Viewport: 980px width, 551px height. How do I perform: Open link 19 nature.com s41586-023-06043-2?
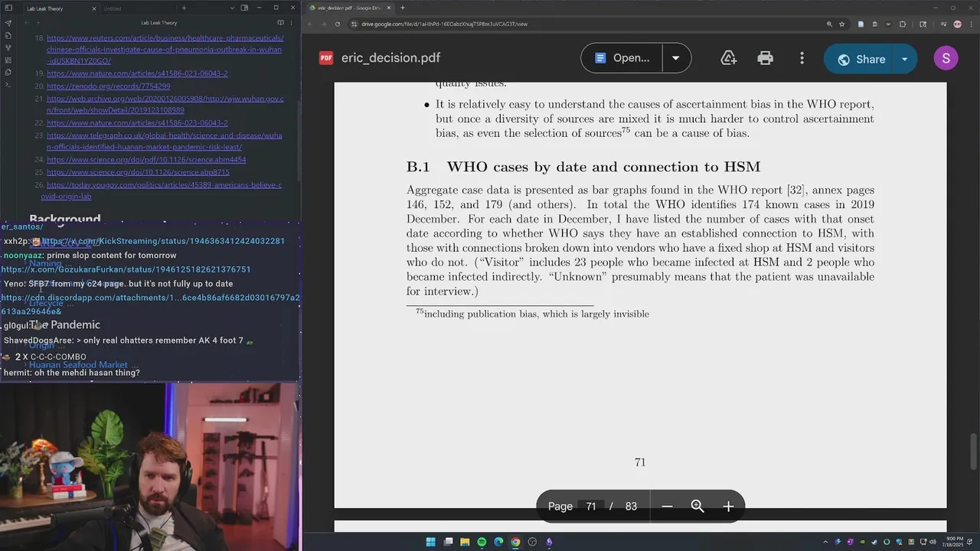137,73
